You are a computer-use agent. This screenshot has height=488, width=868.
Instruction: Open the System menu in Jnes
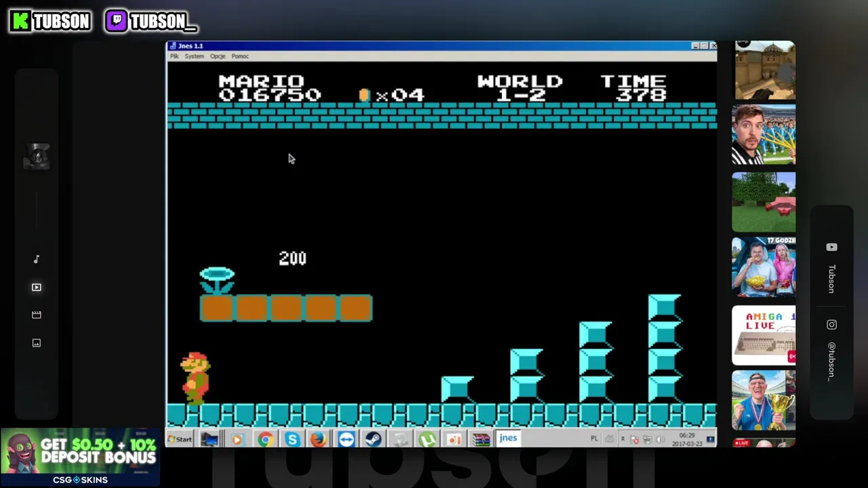pyautogui.click(x=194, y=56)
